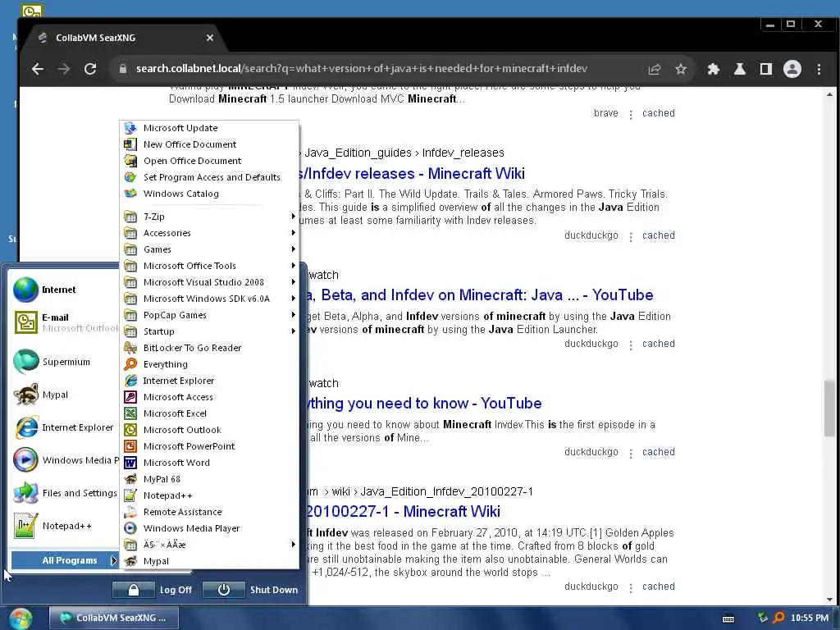The image size is (840, 630).
Task: Click the address bar URL field
Action: 362,69
